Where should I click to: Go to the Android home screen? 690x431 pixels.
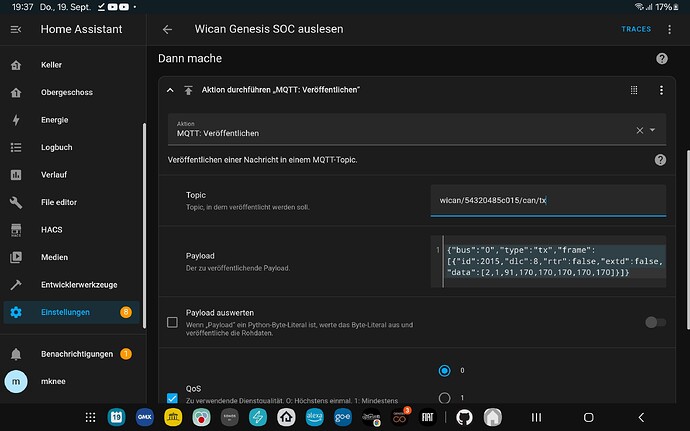click(x=588, y=417)
